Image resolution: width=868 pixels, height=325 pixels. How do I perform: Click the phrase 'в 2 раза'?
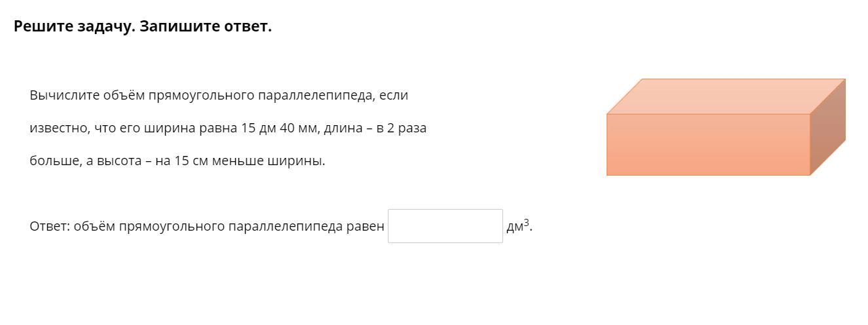401,128
